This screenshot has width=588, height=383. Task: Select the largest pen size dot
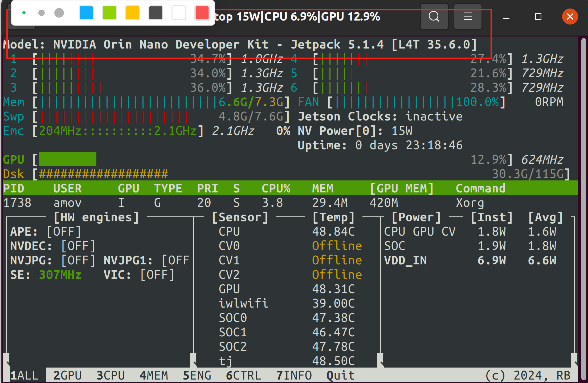point(59,13)
